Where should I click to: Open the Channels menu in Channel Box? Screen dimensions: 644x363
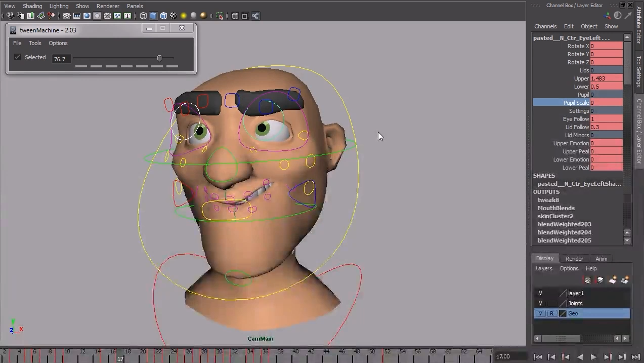tap(545, 26)
